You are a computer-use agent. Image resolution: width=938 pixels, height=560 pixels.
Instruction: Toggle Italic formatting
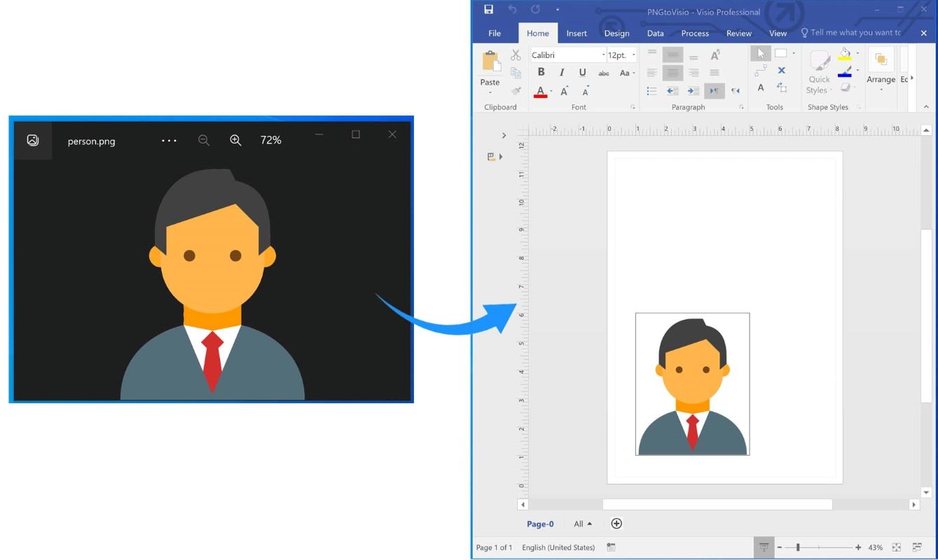point(561,72)
